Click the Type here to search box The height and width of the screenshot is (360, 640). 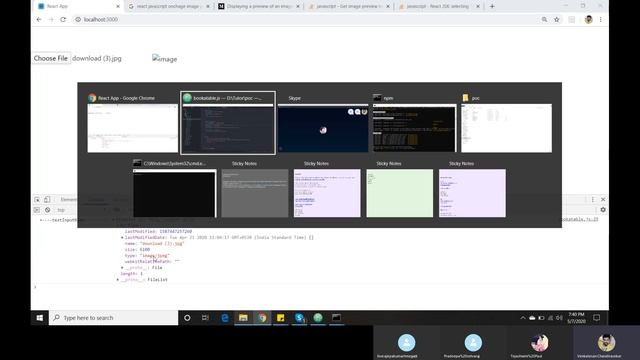click(113, 318)
